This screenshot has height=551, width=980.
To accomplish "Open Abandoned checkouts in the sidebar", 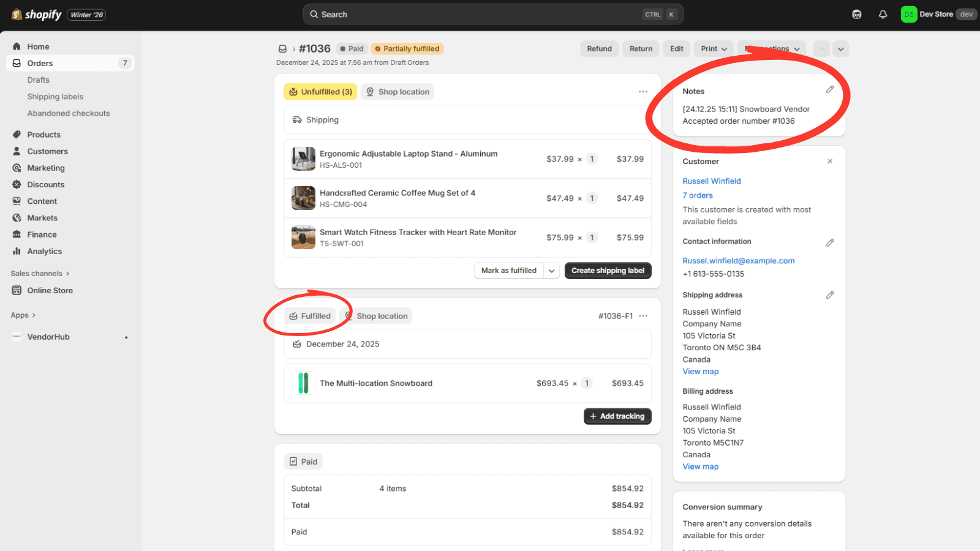I will point(69,113).
